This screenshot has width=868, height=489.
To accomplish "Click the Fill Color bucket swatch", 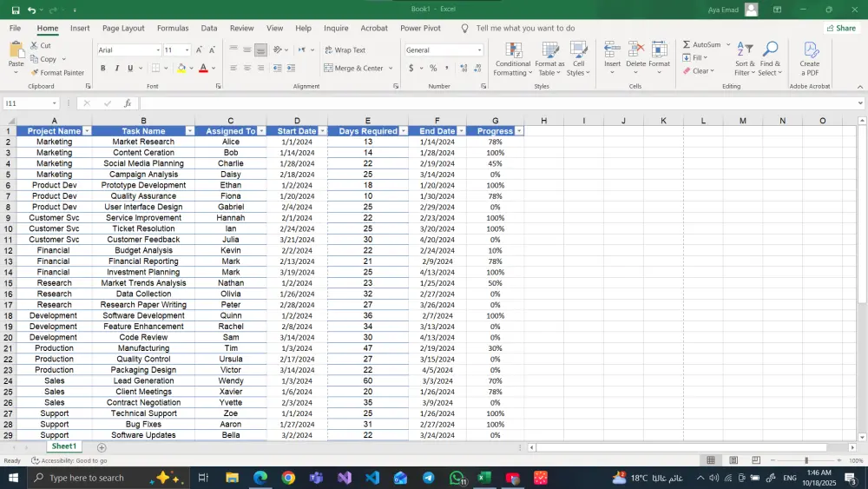I will pyautogui.click(x=181, y=68).
